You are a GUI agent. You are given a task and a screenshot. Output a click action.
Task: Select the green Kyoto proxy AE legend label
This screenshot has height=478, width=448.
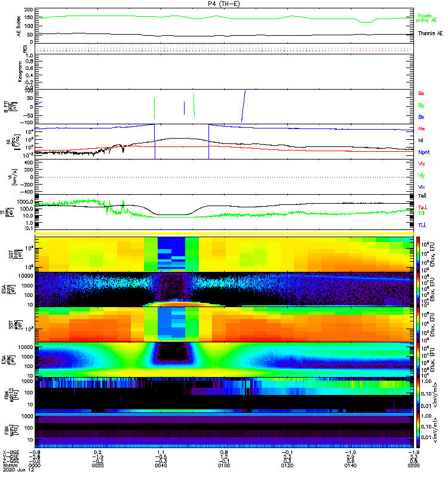tap(426, 18)
